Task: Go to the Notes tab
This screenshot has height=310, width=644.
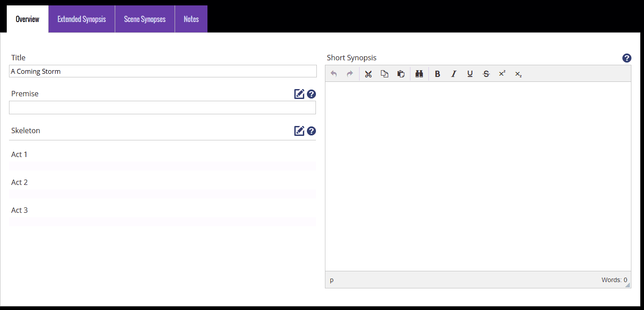Action: pos(191,19)
